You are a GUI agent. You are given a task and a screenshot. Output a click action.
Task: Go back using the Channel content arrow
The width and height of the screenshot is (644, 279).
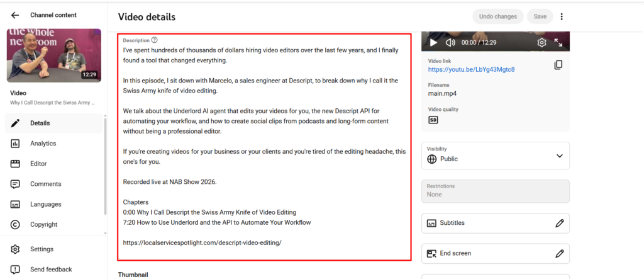click(x=15, y=15)
